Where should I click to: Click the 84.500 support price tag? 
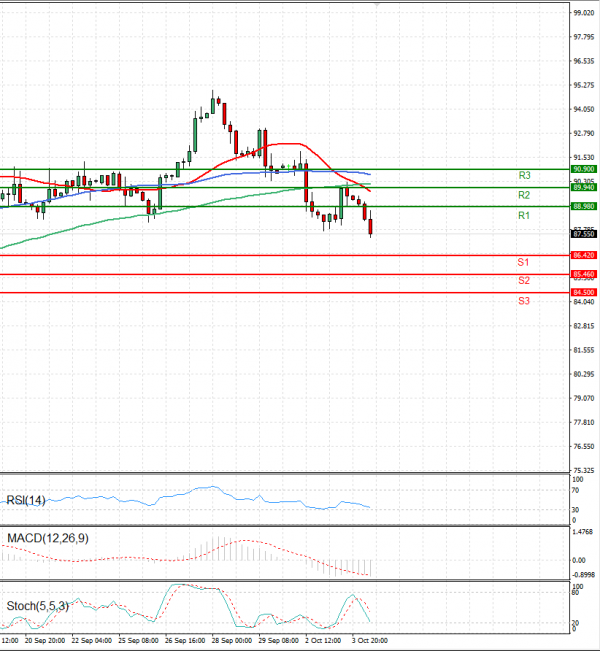(584, 293)
